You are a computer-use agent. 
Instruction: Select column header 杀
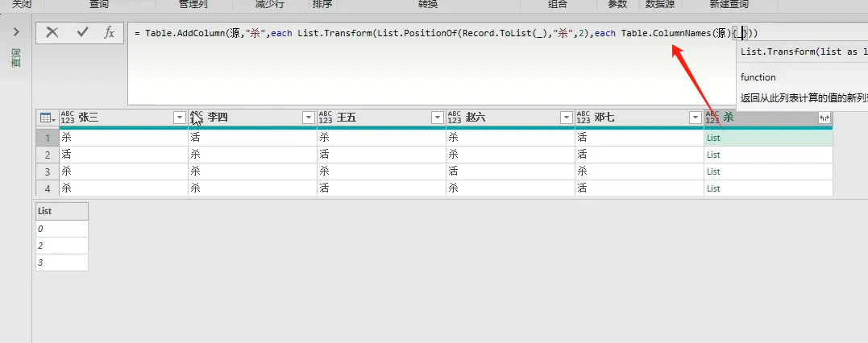(x=729, y=118)
